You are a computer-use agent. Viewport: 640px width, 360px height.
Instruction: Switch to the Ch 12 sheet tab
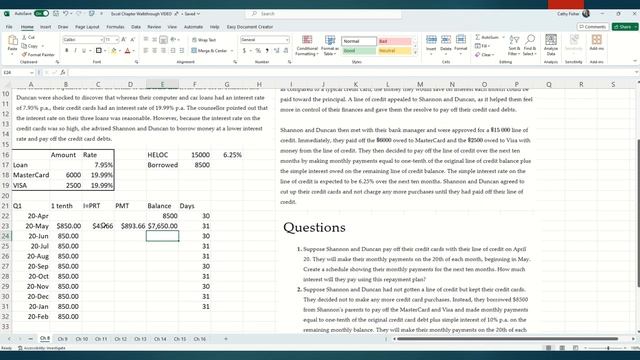[x=120, y=339]
